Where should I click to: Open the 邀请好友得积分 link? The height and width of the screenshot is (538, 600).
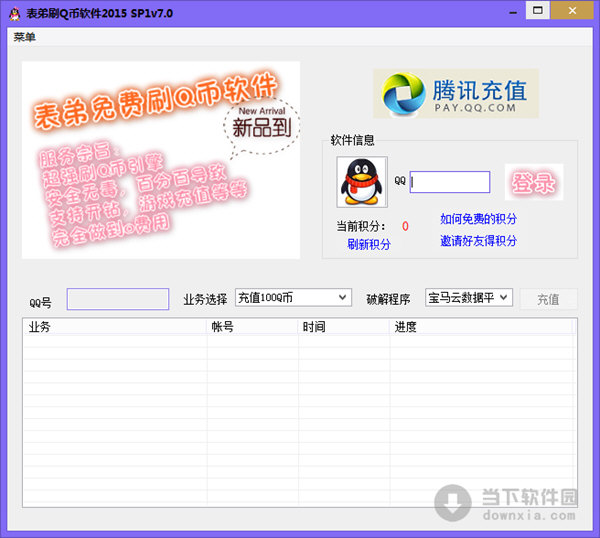tap(478, 241)
